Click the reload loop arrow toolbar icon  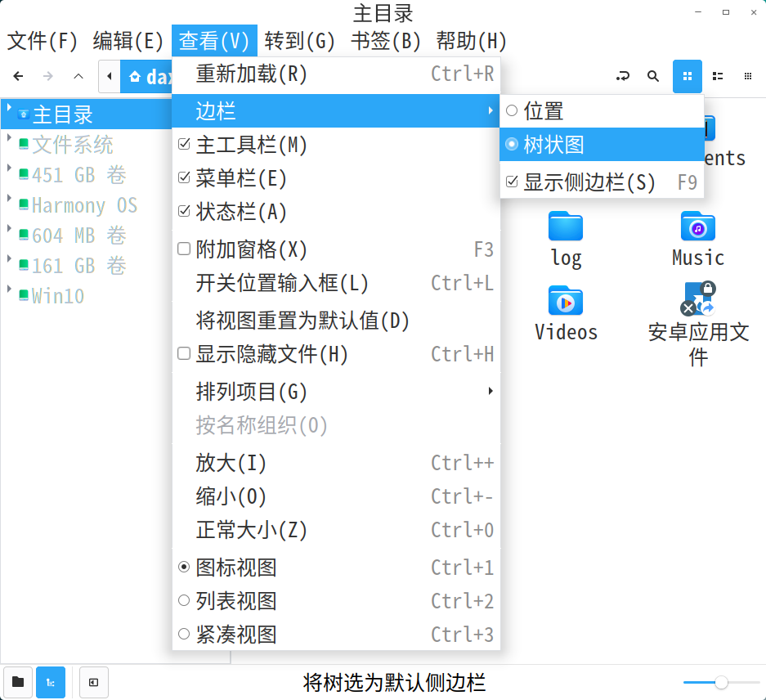tap(622, 76)
